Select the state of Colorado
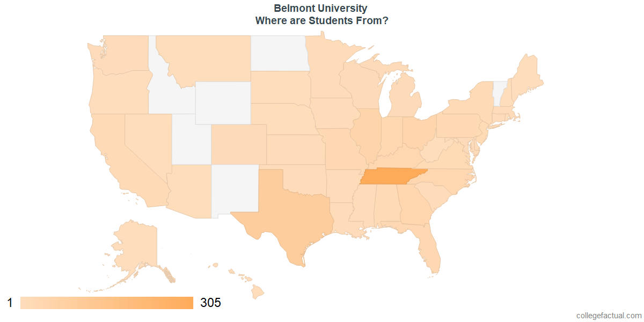Viewport: 644px width, 322px height. point(239,144)
